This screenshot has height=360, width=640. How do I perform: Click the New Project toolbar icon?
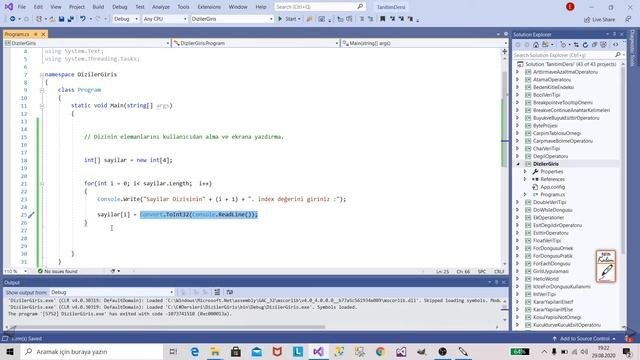[x=39, y=19]
